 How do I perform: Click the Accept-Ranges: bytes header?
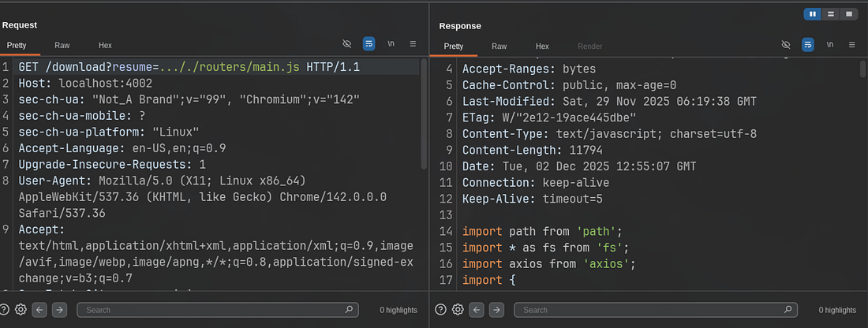click(529, 69)
